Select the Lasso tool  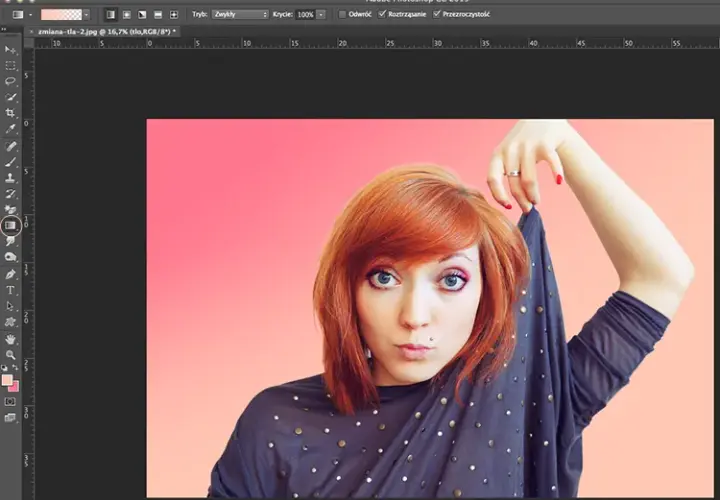tap(10, 81)
